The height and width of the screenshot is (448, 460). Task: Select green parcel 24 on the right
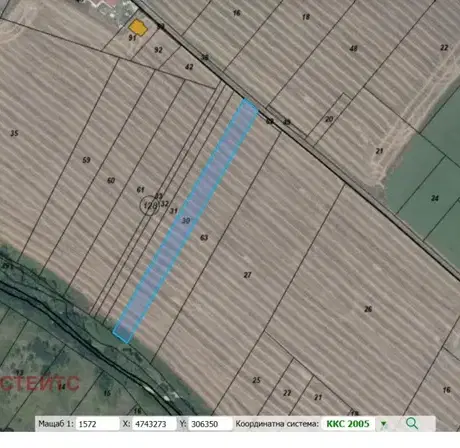(x=435, y=198)
